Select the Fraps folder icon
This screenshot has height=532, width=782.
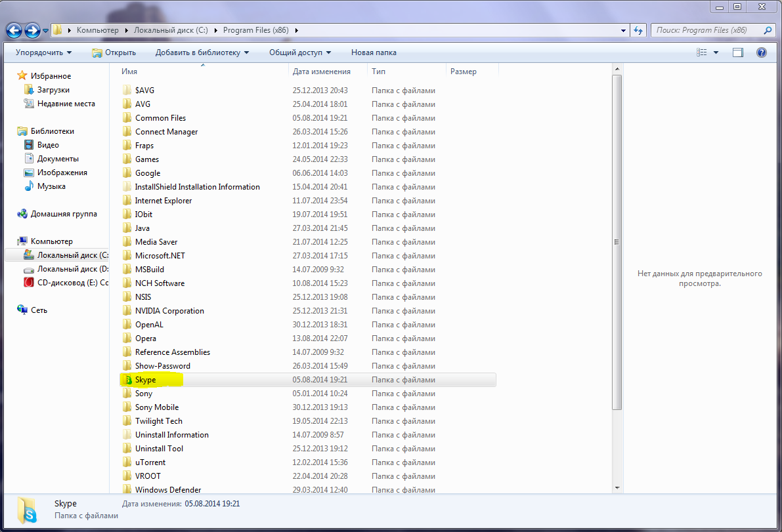(x=127, y=146)
